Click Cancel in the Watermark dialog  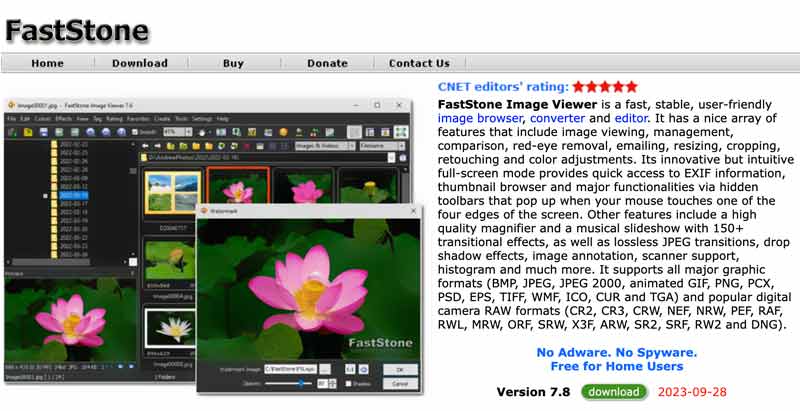(401, 383)
